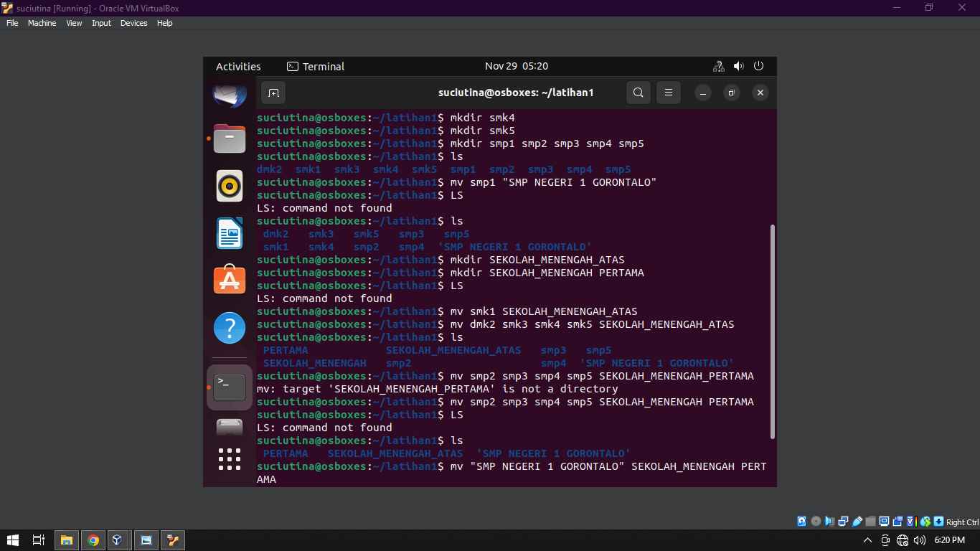Screen dimensions: 980x551
Task: Click the first 'LS: command not found' line
Action: 324,208
